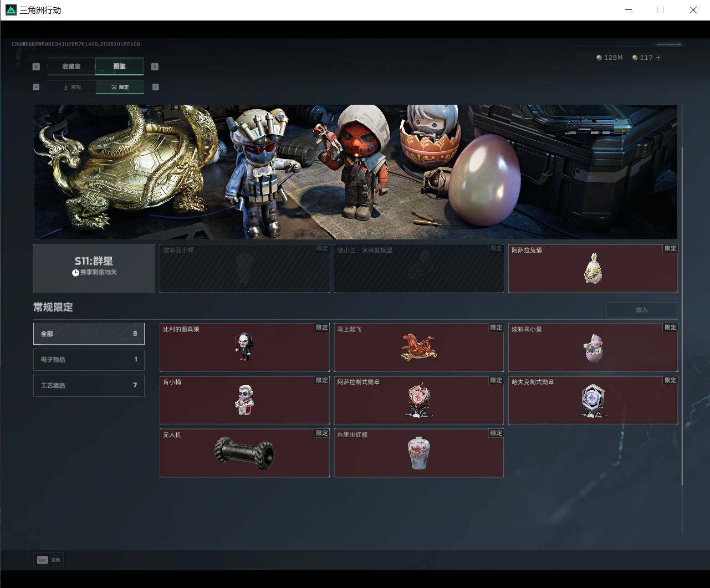This screenshot has height=588, width=710.
Task: Open the 白里出红瓶 vase icon
Action: [418, 453]
